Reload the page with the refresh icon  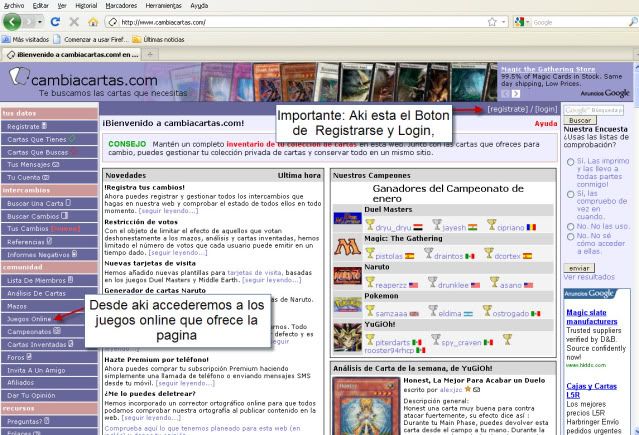click(x=55, y=22)
